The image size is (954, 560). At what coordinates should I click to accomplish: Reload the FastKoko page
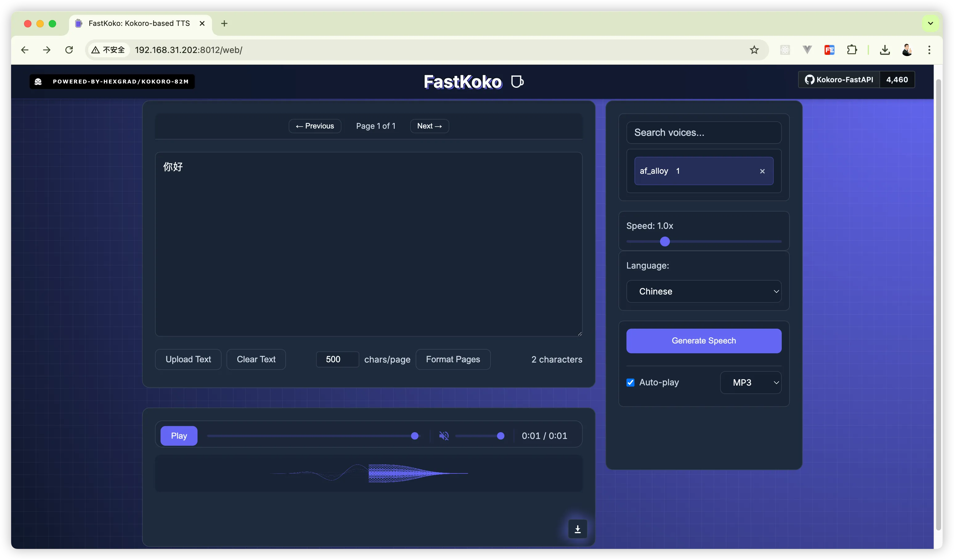tap(69, 50)
